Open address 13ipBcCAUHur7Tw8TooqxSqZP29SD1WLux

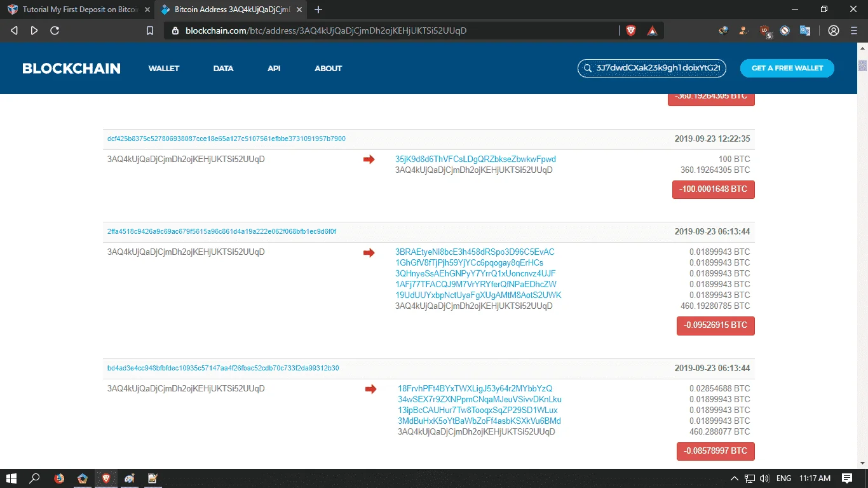(478, 410)
